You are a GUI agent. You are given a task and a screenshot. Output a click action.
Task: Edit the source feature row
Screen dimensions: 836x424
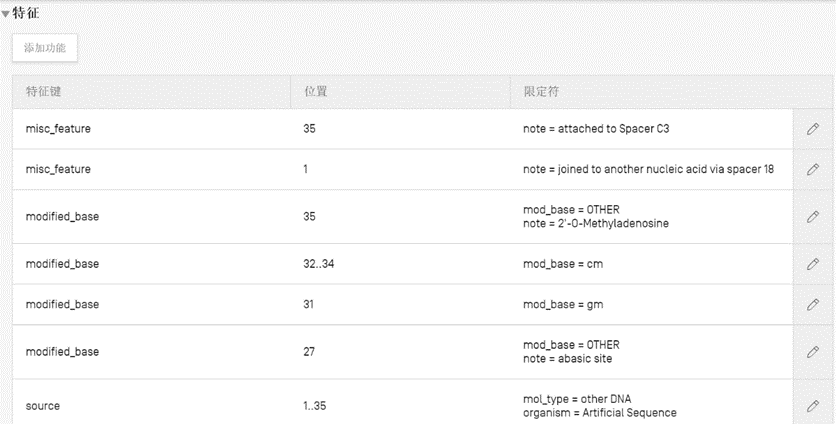click(x=812, y=406)
